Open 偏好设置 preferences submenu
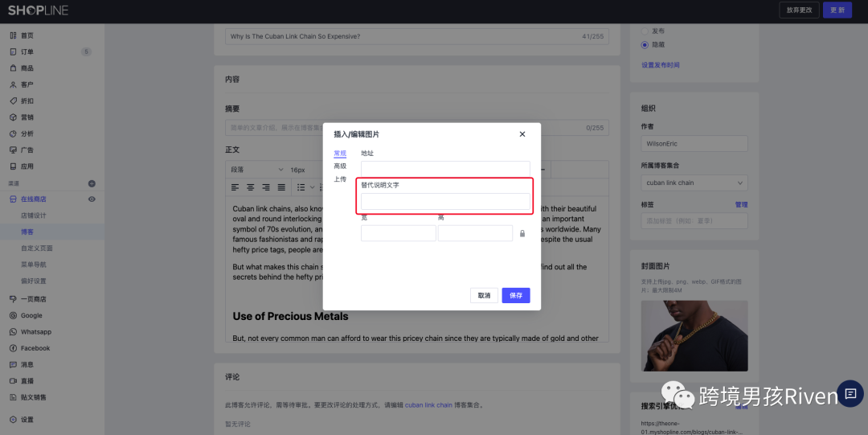 pyautogui.click(x=34, y=281)
